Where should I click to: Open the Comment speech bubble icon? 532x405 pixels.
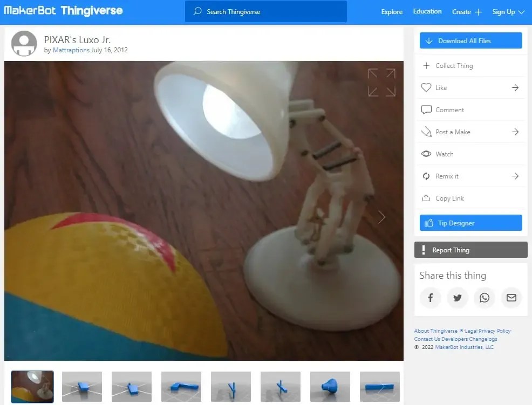pos(427,109)
